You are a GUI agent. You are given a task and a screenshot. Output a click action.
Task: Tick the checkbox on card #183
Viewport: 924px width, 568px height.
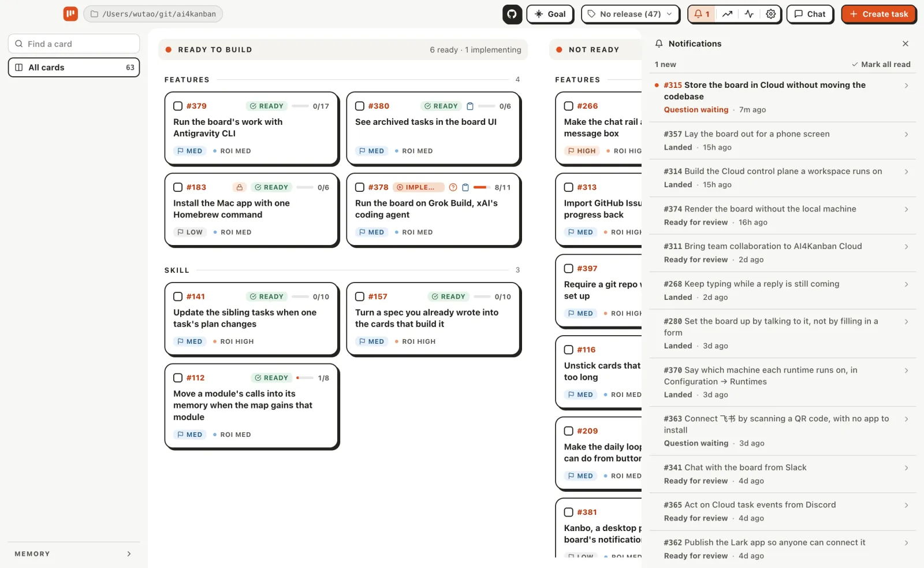pyautogui.click(x=178, y=187)
